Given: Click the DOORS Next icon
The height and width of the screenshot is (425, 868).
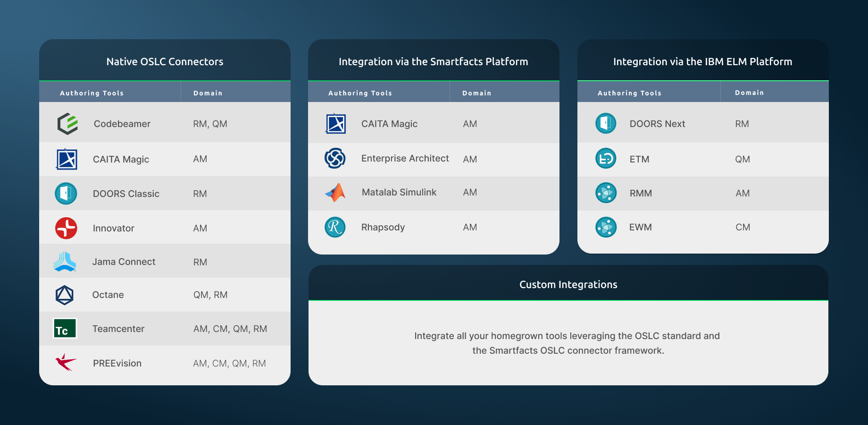Looking at the screenshot, I should click(x=606, y=123).
